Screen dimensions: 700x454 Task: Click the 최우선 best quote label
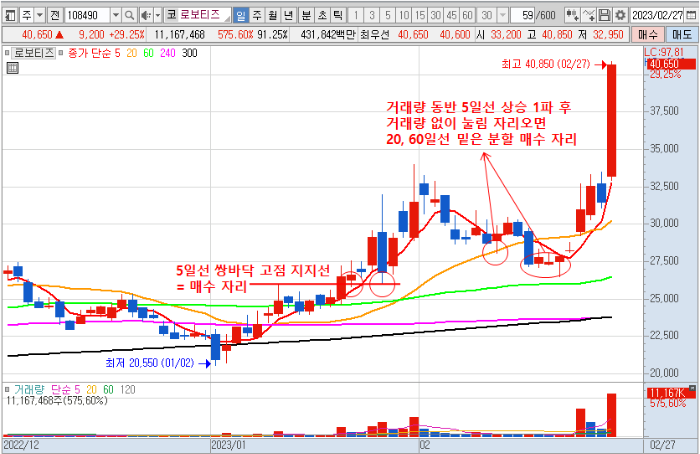(x=375, y=35)
